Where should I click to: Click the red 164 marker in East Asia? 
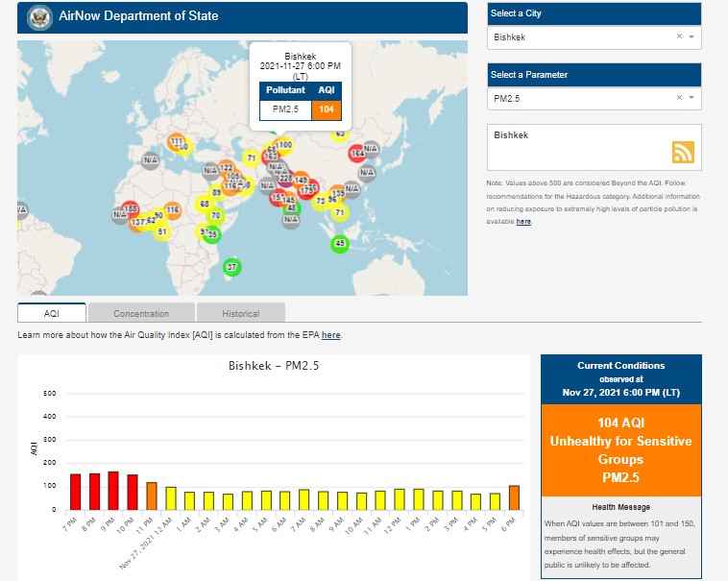357,153
